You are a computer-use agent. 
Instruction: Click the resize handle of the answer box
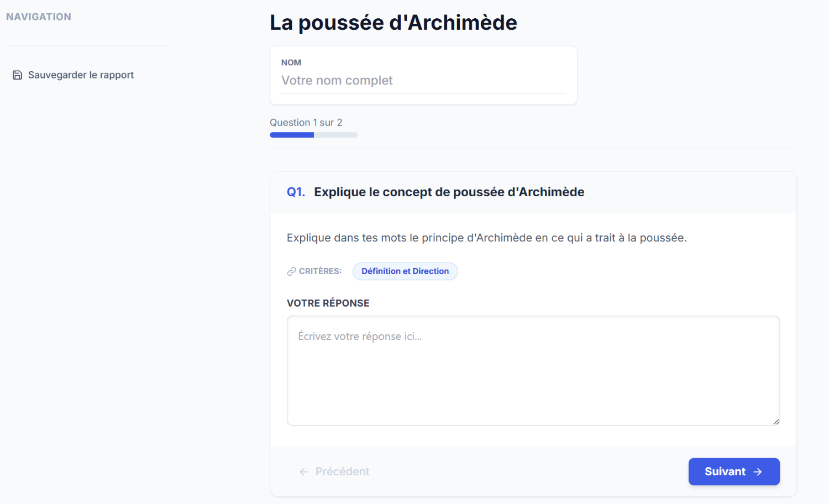point(776,422)
